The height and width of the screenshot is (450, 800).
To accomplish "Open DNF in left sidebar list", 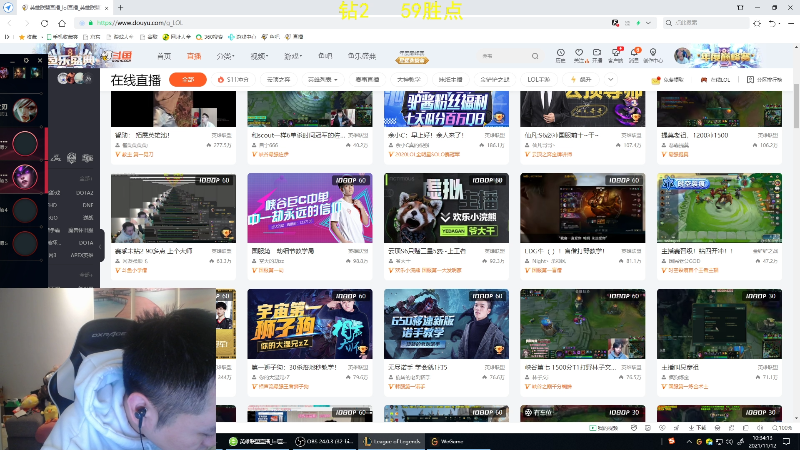I will click(x=88, y=205).
